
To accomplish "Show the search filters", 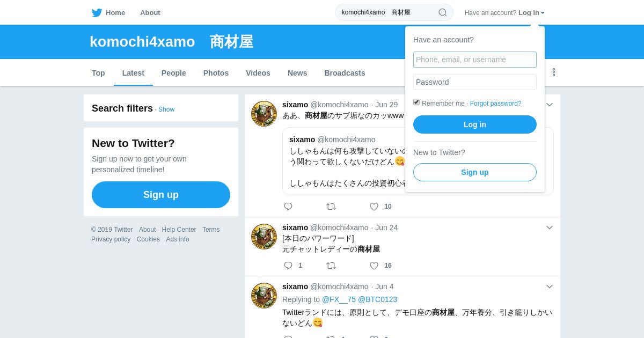I will click(x=166, y=109).
